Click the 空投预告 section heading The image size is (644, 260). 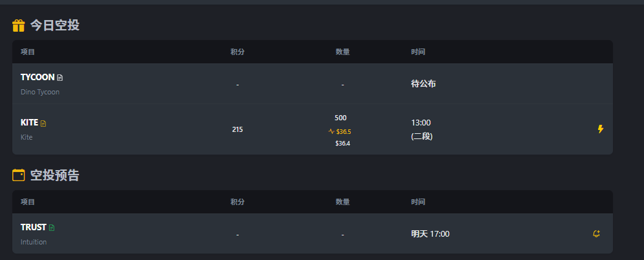54,175
